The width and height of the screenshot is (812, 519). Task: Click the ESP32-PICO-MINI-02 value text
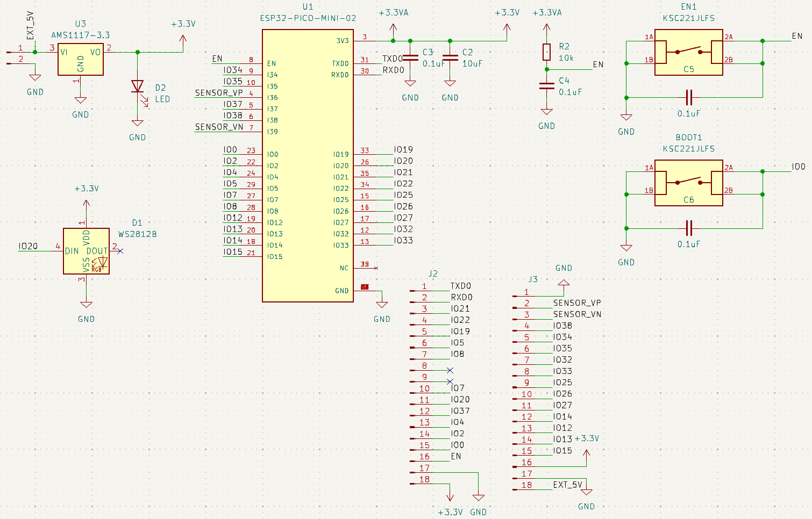point(308,18)
